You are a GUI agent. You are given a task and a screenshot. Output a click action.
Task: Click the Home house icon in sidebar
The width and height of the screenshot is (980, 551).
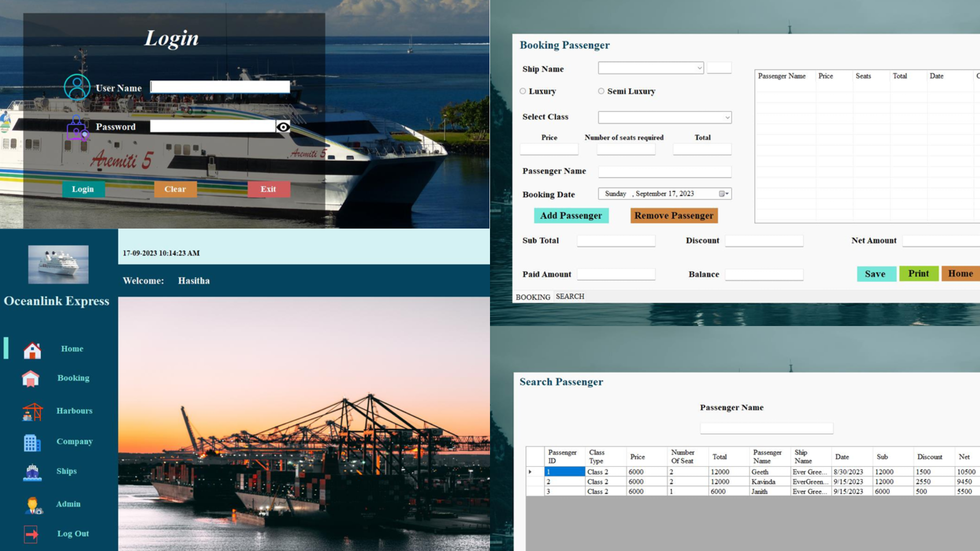(32, 350)
